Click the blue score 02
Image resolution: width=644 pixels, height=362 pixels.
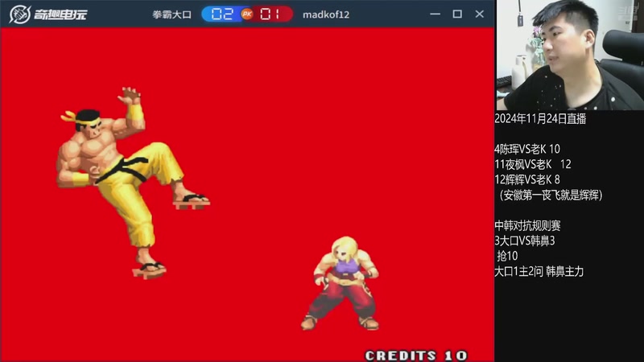click(222, 14)
